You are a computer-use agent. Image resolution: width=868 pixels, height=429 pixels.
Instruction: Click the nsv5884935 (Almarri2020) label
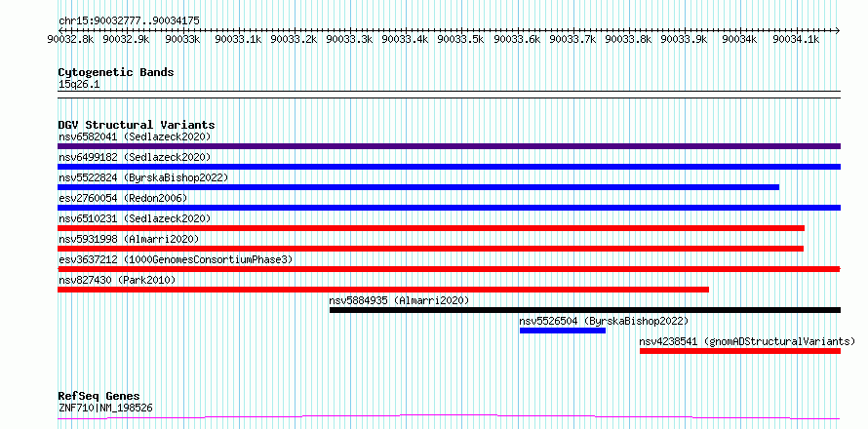(399, 300)
